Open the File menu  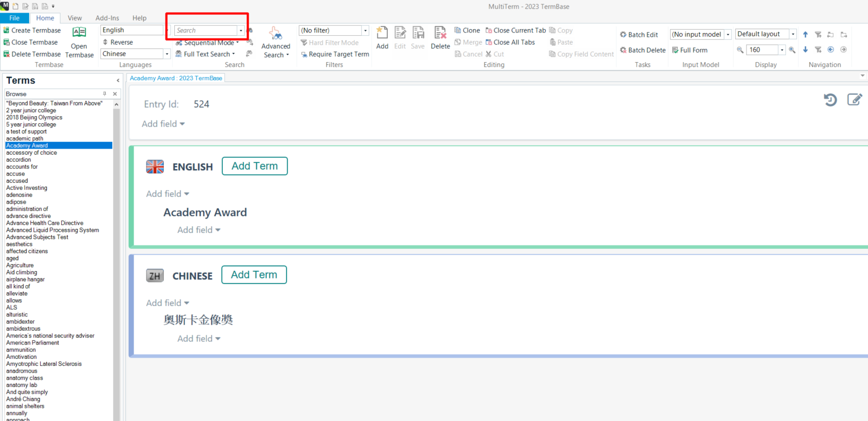point(14,18)
